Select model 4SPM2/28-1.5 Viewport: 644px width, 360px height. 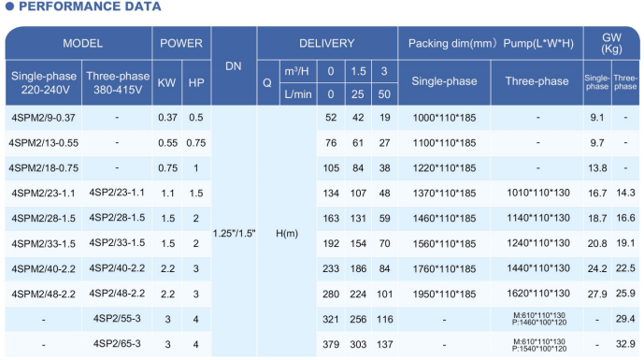tap(44, 218)
